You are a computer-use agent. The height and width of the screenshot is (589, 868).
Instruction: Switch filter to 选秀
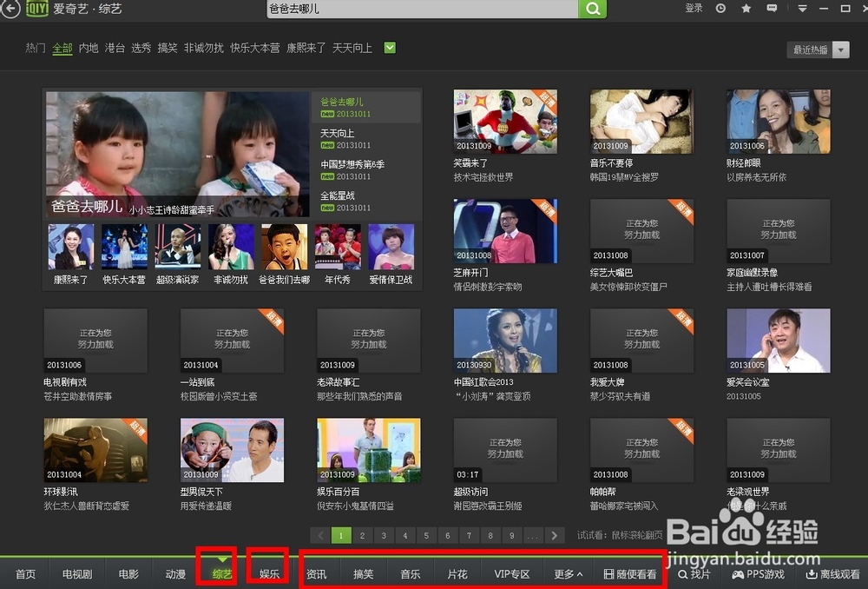(141, 49)
